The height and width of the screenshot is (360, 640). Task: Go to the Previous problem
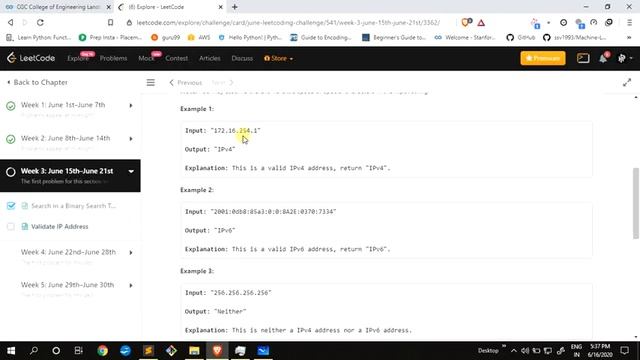(x=186, y=82)
